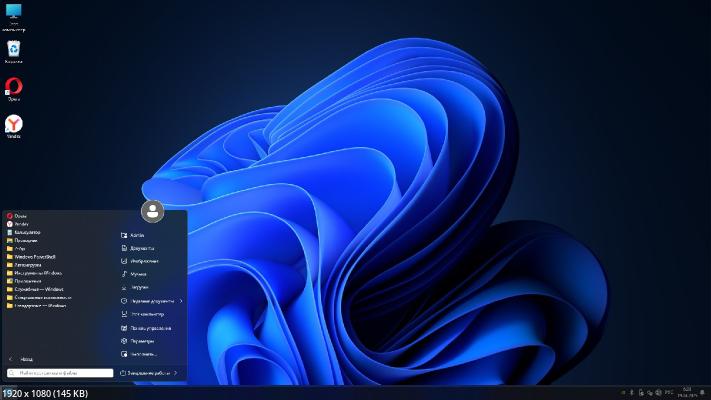Launch Opera from the desktop shortcut
This screenshot has width=711, height=400.
point(14,89)
